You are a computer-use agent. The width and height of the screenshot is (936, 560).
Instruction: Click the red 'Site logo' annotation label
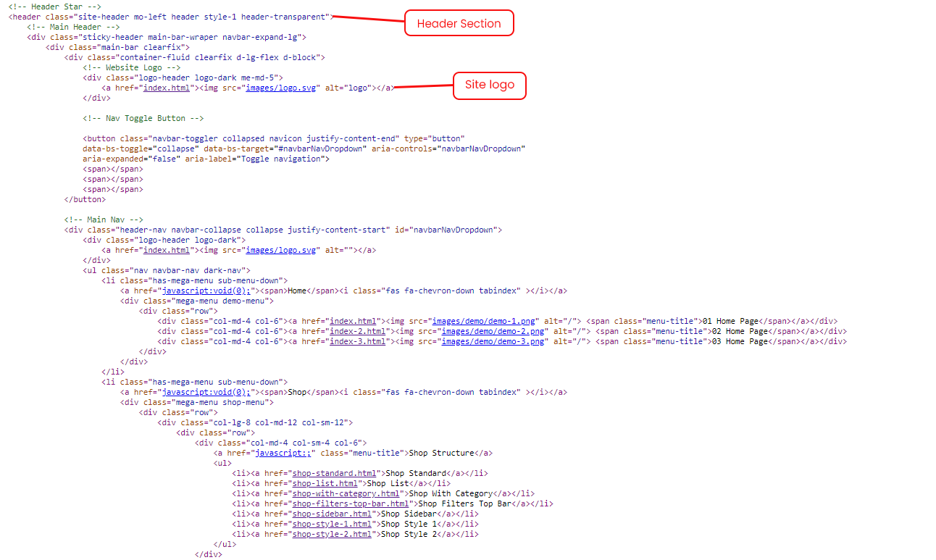[x=489, y=85]
